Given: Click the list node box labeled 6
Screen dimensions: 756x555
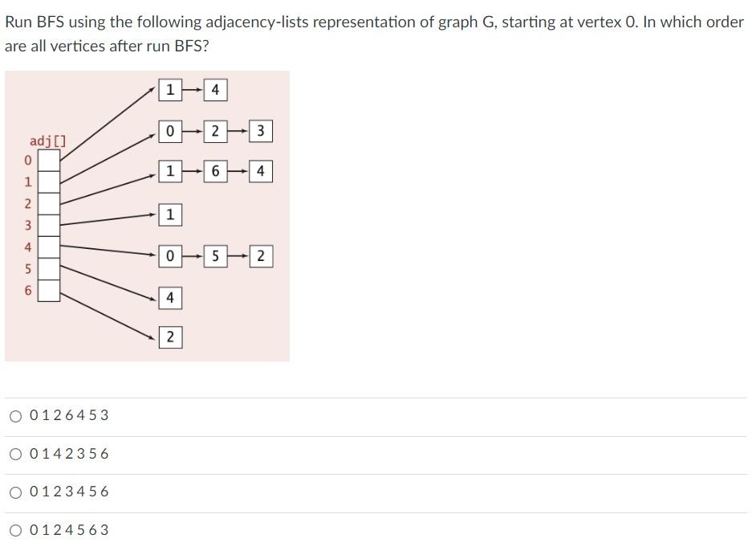Looking at the screenshot, I should (215, 172).
